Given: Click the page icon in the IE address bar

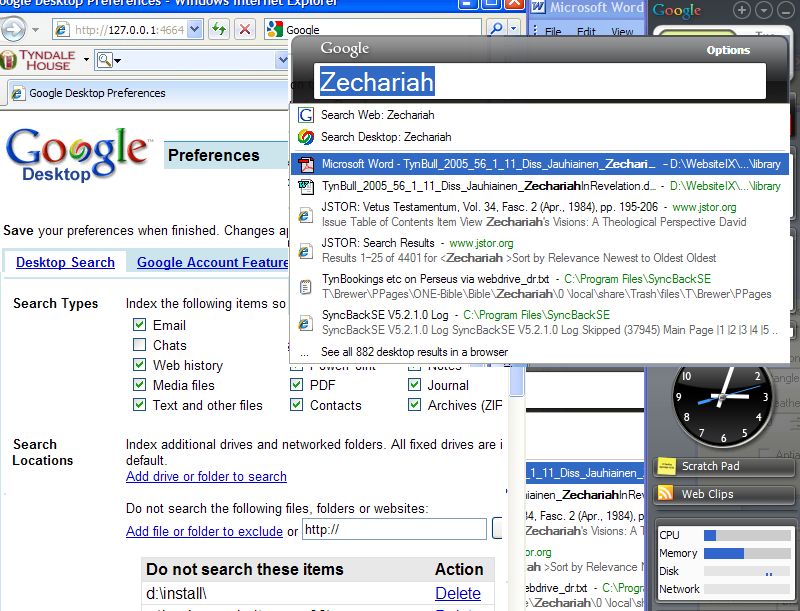Looking at the screenshot, I should 62,30.
